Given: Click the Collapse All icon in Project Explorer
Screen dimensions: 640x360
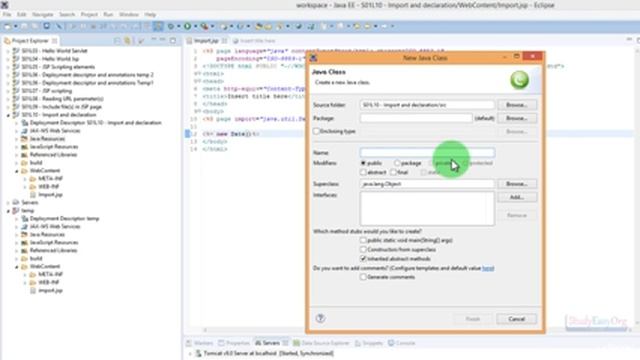Looking at the screenshot, I should 118,40.
